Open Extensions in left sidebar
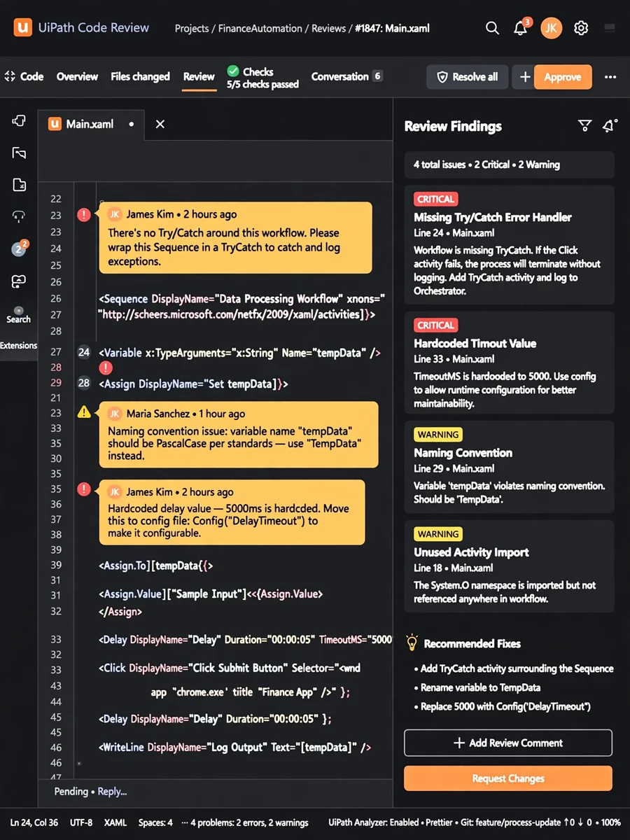 click(19, 346)
